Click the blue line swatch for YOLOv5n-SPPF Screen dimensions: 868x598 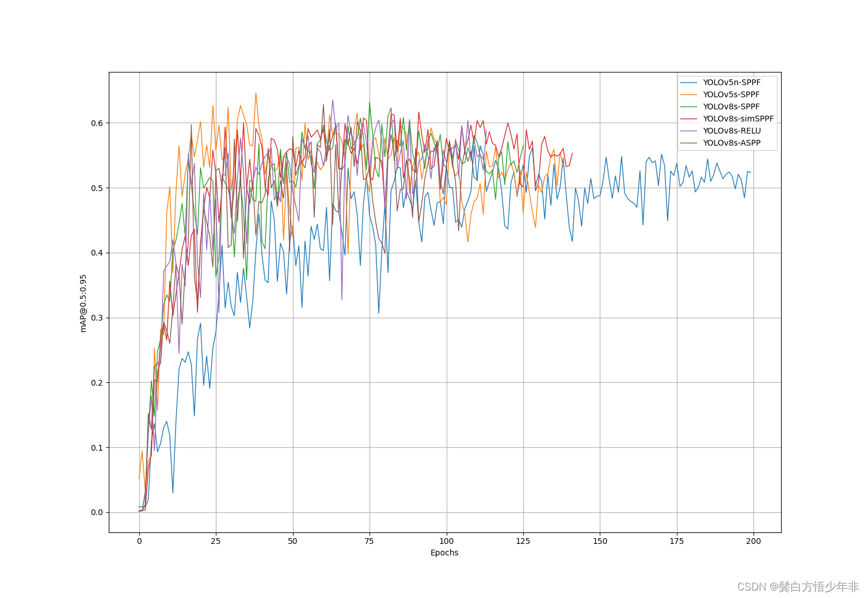pos(689,82)
